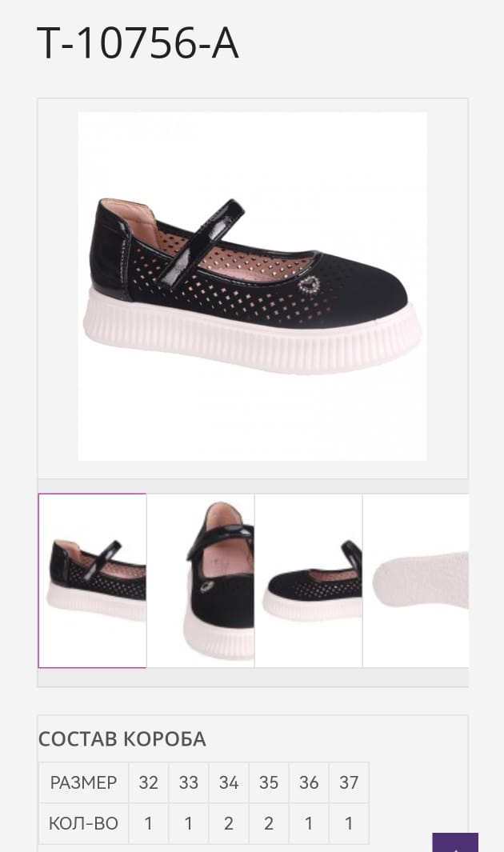Click the quantity cell under size 34

pyautogui.click(x=229, y=824)
